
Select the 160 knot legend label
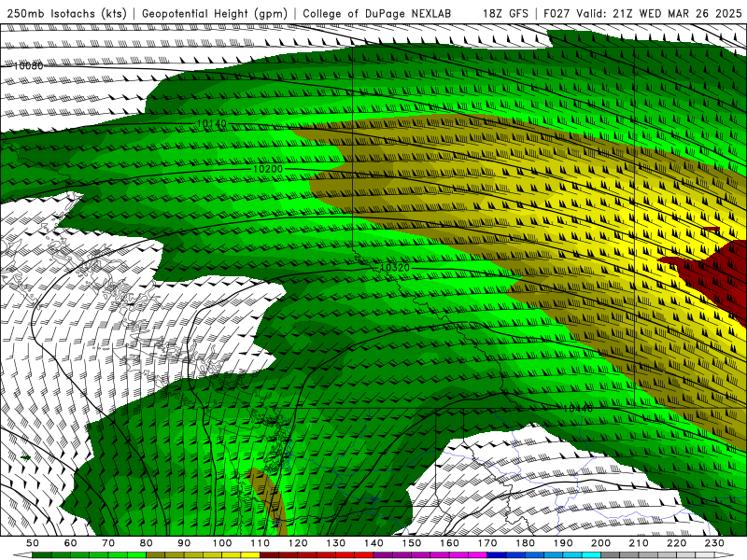click(x=449, y=543)
